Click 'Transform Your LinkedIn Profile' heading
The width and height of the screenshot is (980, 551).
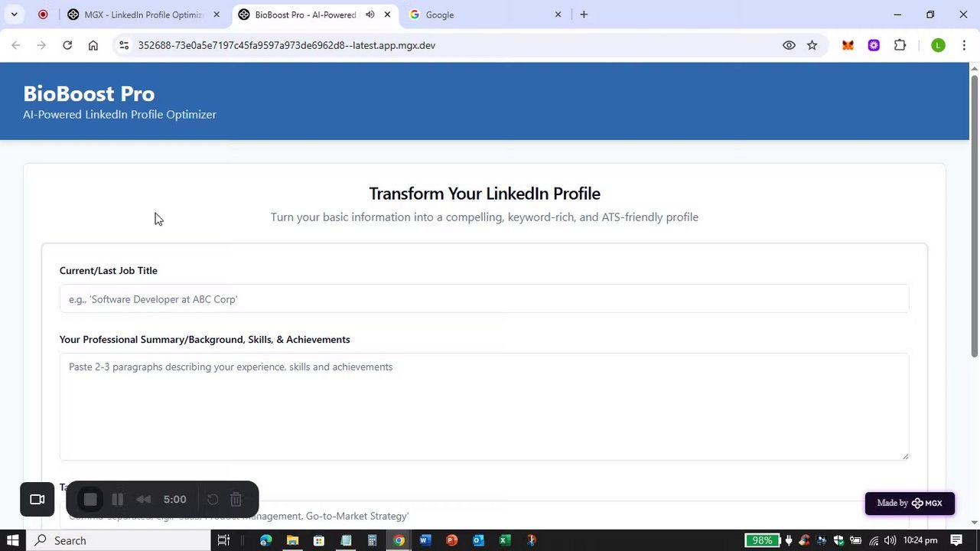pyautogui.click(x=484, y=194)
